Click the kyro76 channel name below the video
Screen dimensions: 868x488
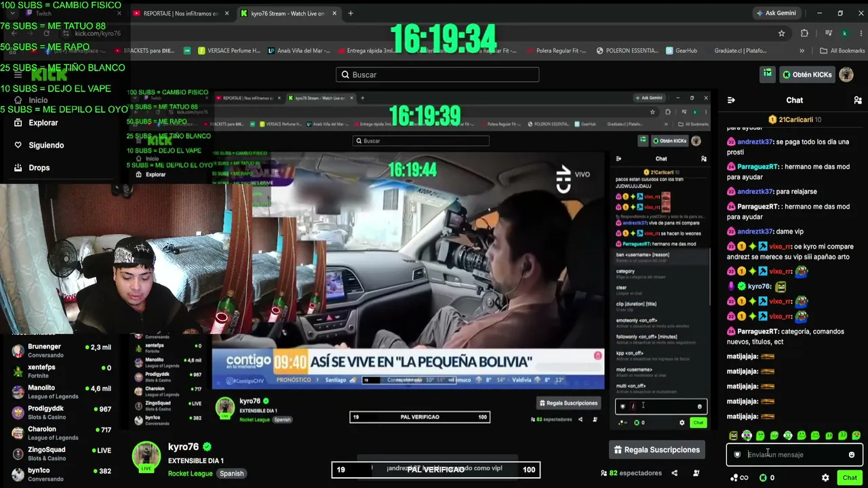pos(183,447)
